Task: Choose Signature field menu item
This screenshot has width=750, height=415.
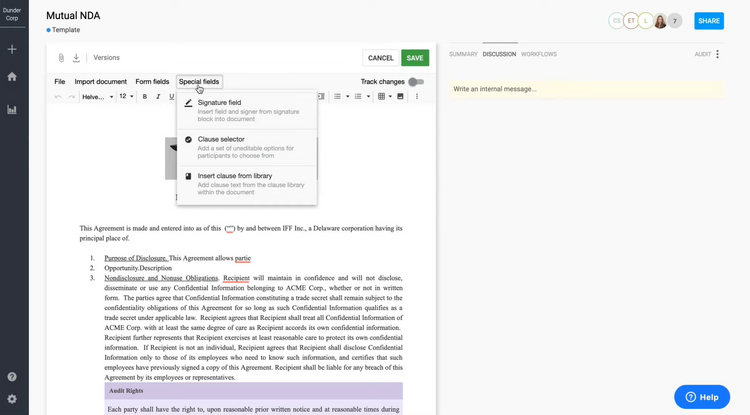Action: pyautogui.click(x=247, y=110)
